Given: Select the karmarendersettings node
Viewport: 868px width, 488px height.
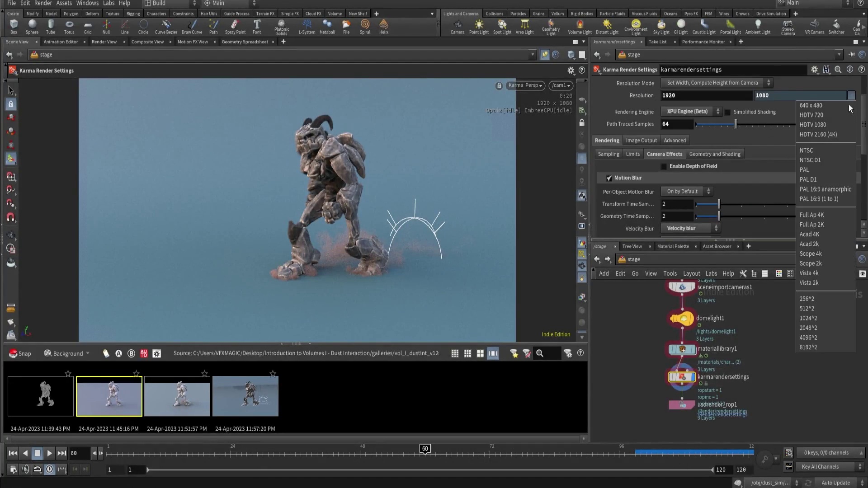Looking at the screenshot, I should tap(682, 377).
